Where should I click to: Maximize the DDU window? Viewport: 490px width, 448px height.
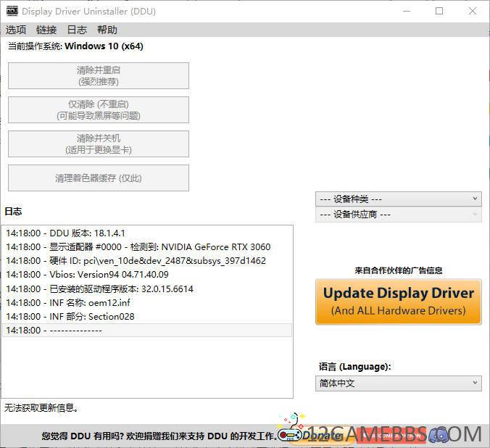coord(439,11)
